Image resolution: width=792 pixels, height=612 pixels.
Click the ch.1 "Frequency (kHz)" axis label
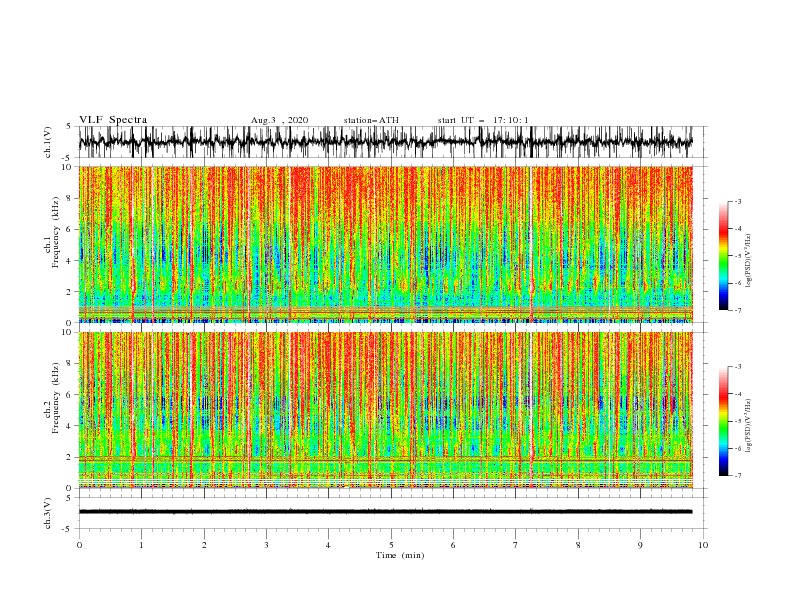56,233
